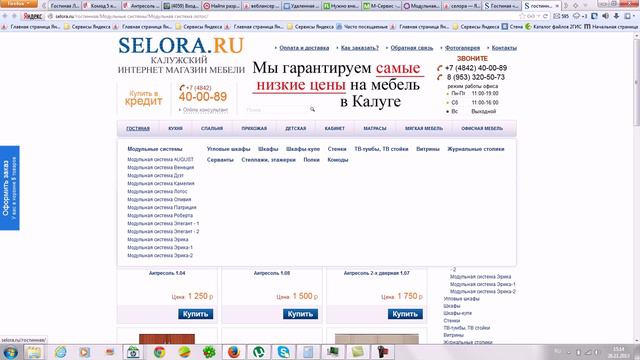Open File Explorer from the taskbar
Image resolution: width=640 pixels, height=360 pixels.
[x=34, y=352]
